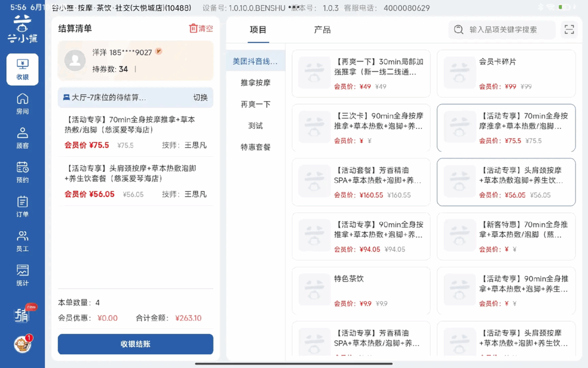This screenshot has height=368, width=588.
Task: Click the 结算清单 panel title
Action: pyautogui.click(x=75, y=29)
